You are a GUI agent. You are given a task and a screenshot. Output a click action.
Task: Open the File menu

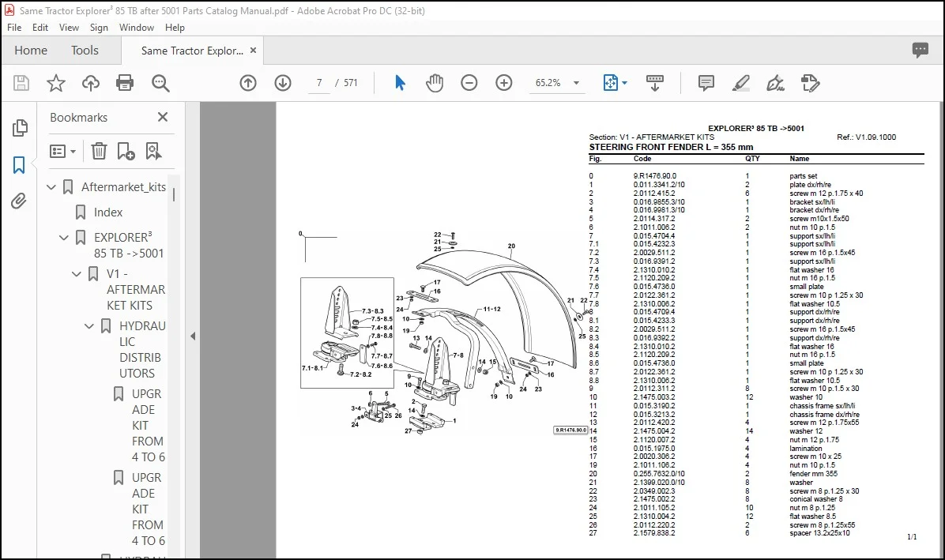pos(14,28)
